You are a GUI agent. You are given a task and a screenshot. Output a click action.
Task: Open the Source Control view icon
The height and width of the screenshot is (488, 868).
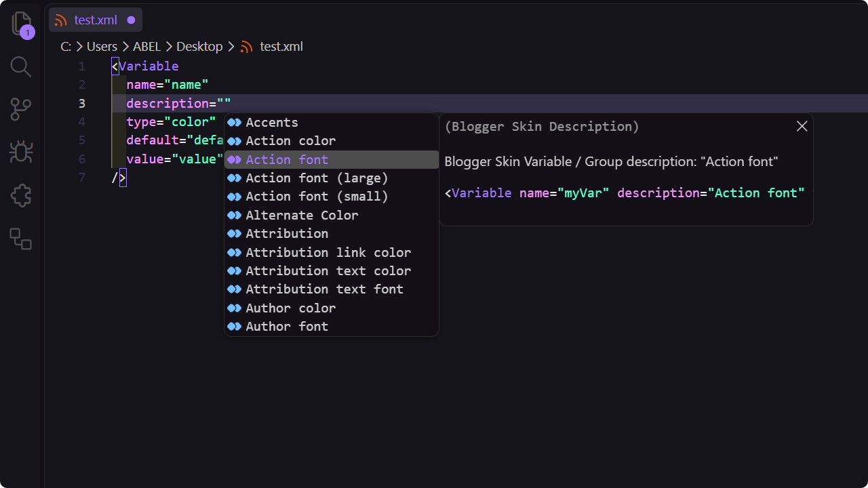coord(21,109)
